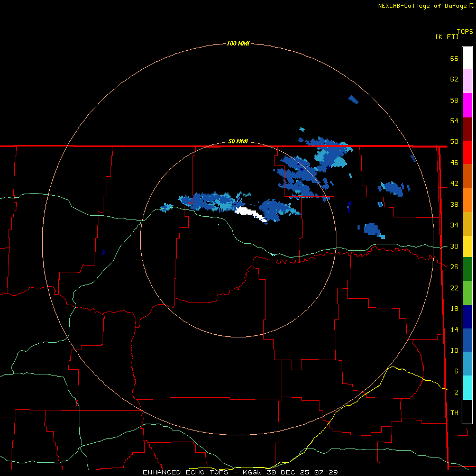Pick the navy blue legend color band
This screenshot has width=476, height=476.
(467, 317)
